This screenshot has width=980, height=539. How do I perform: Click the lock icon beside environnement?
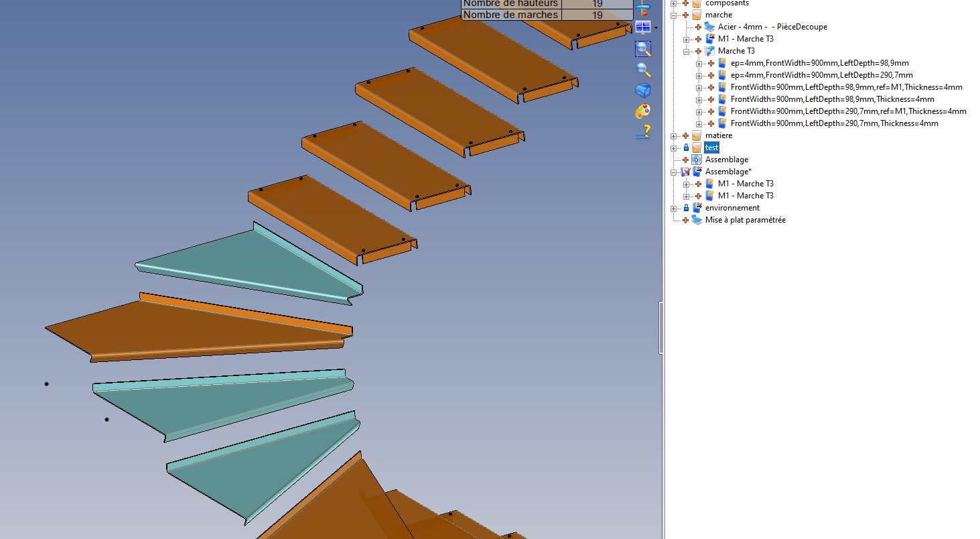[x=685, y=208]
